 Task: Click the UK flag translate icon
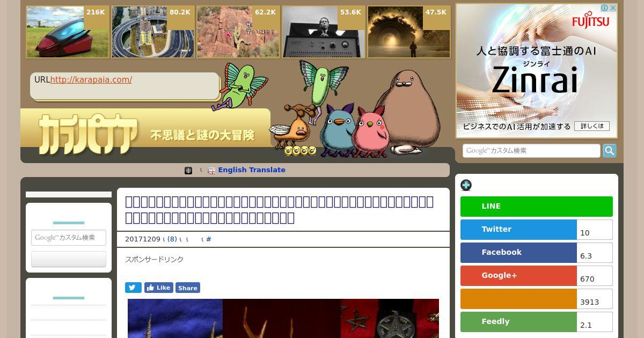point(211,171)
